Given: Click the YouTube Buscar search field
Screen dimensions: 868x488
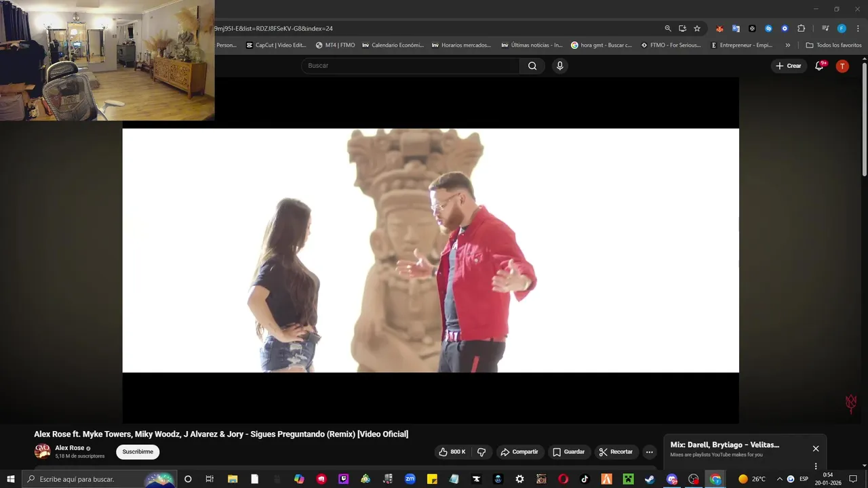Looking at the screenshot, I should 410,66.
